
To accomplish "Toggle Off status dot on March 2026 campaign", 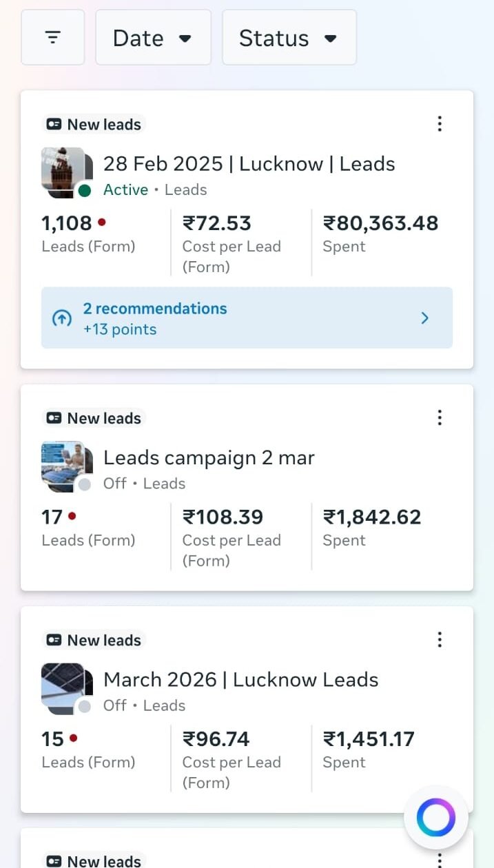I will tap(85, 706).
